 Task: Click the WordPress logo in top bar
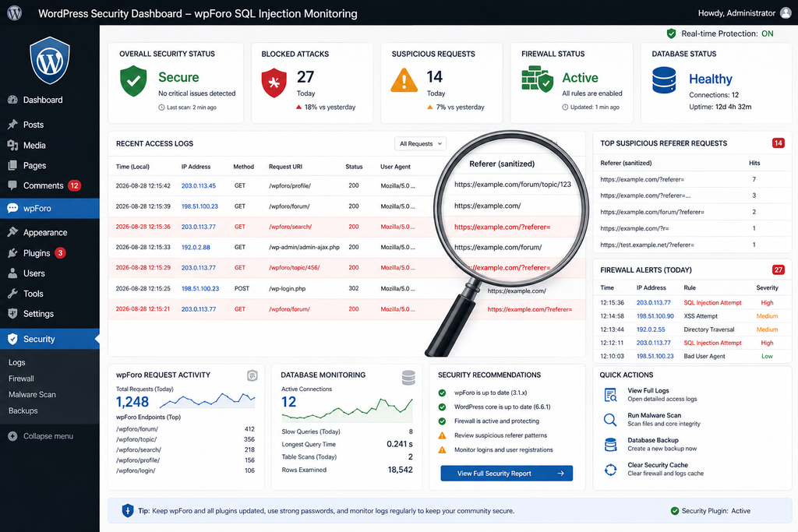click(x=14, y=12)
